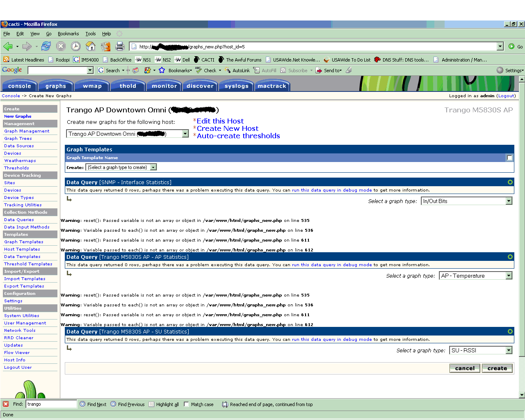This screenshot has width=525, height=420.
Task: Open The Awful Forums bookmark
Action: [x=240, y=59]
